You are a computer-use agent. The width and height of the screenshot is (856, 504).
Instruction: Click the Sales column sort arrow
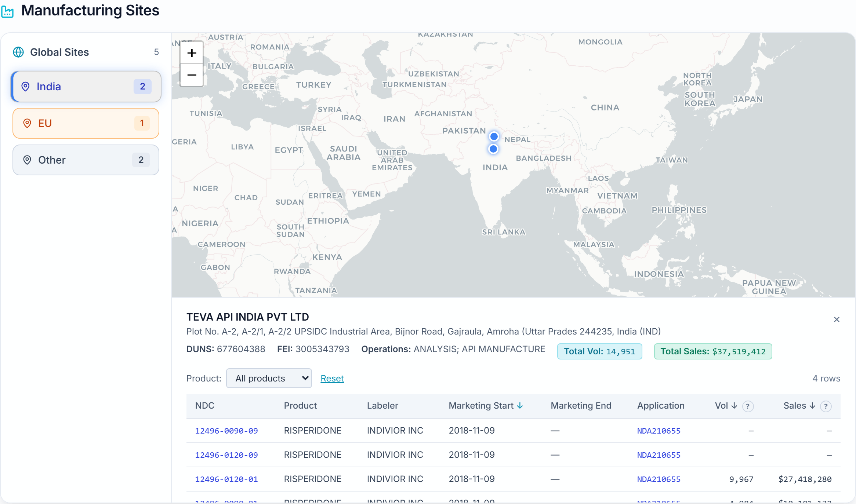pos(812,406)
